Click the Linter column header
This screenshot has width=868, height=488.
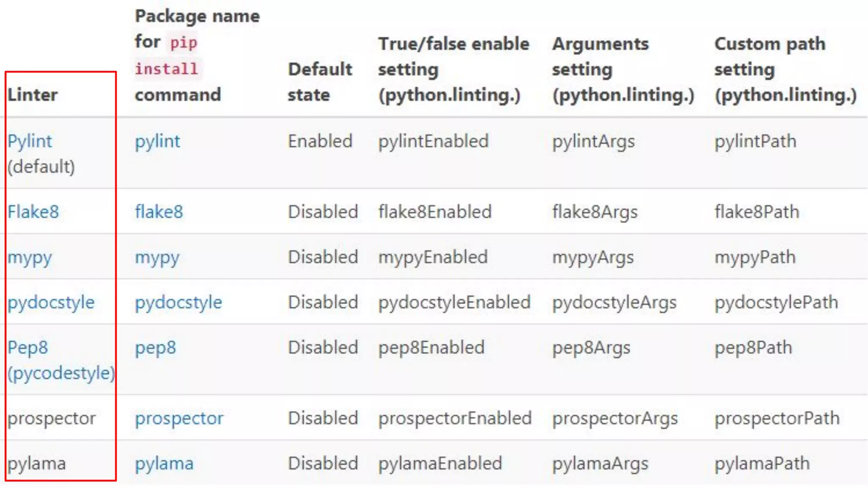pyautogui.click(x=33, y=94)
